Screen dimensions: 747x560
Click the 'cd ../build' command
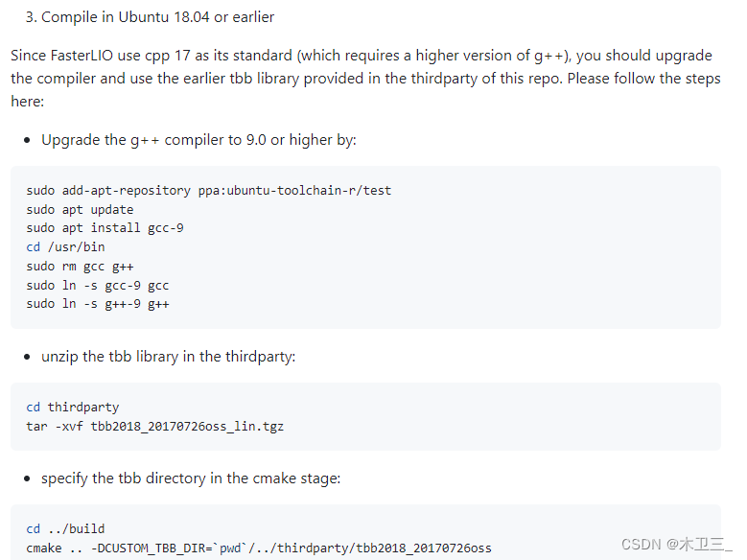pyautogui.click(x=65, y=529)
